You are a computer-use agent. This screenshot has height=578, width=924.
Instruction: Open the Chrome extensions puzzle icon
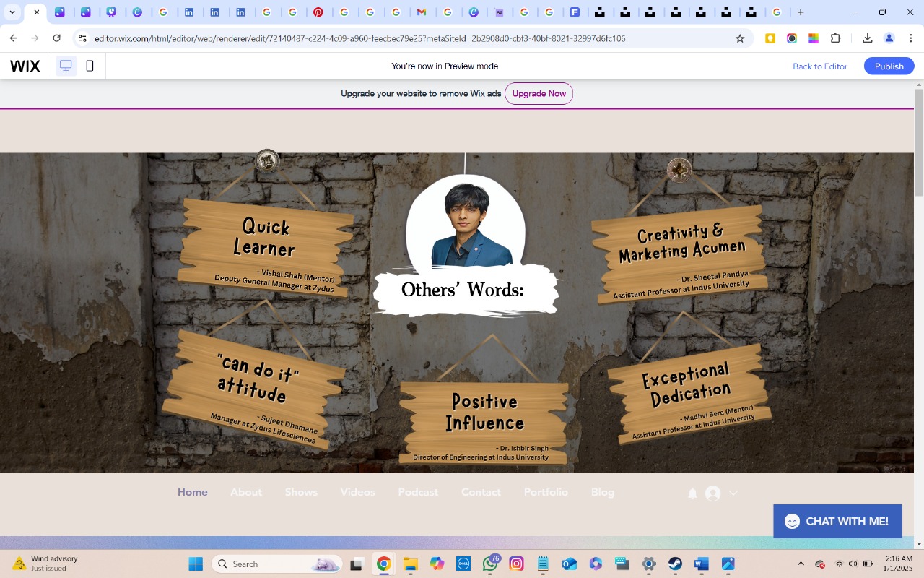click(835, 38)
